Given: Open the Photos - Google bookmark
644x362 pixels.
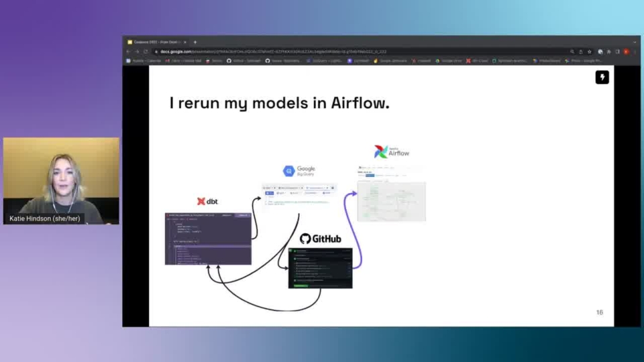Looking at the screenshot, I should pos(583,61).
